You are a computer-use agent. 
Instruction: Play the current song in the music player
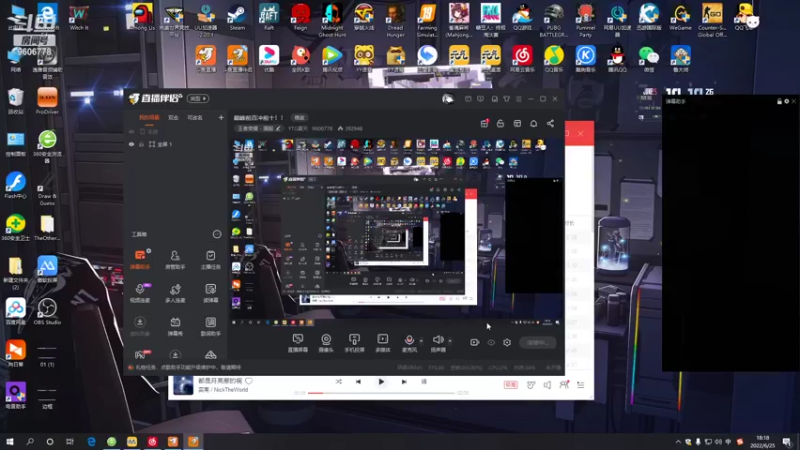pos(381,382)
